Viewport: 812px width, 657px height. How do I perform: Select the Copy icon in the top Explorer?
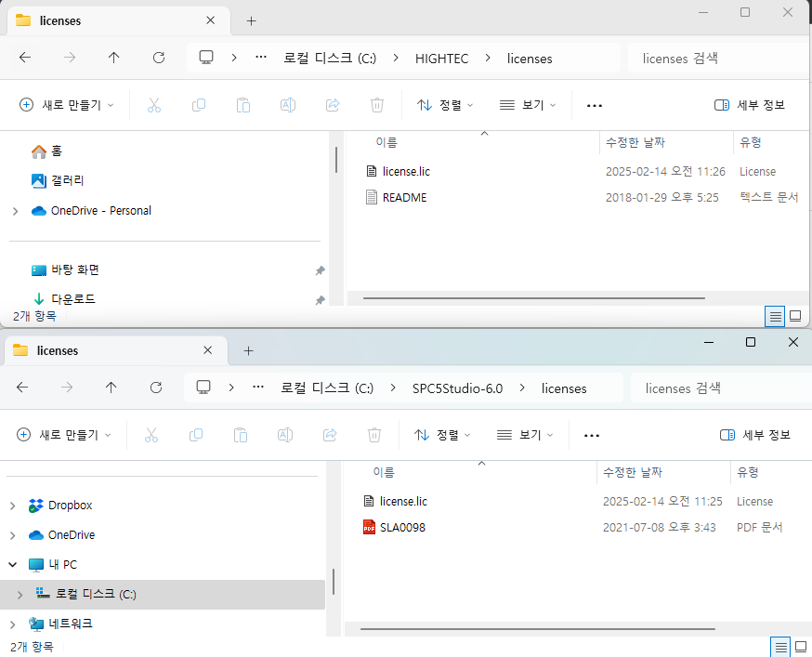point(199,105)
